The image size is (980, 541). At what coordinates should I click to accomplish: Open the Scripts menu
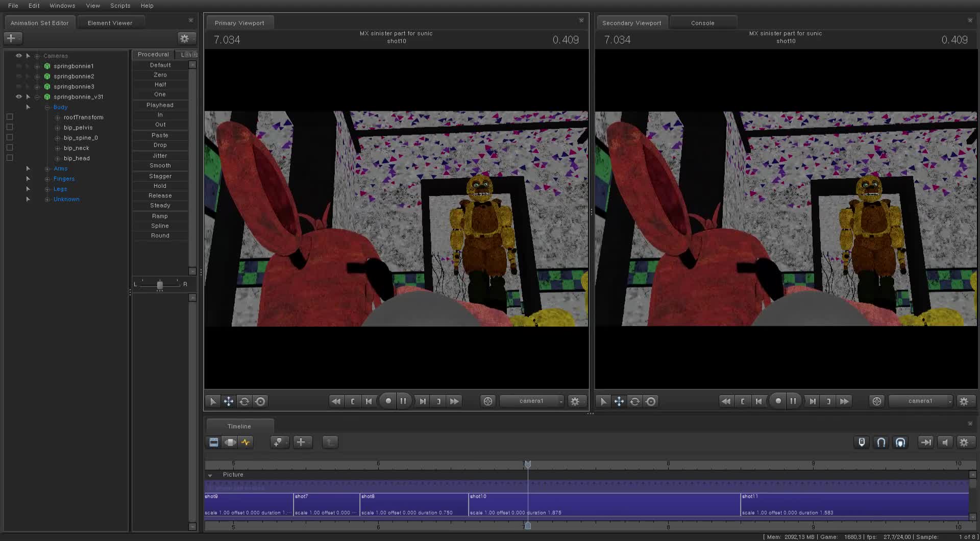(120, 6)
